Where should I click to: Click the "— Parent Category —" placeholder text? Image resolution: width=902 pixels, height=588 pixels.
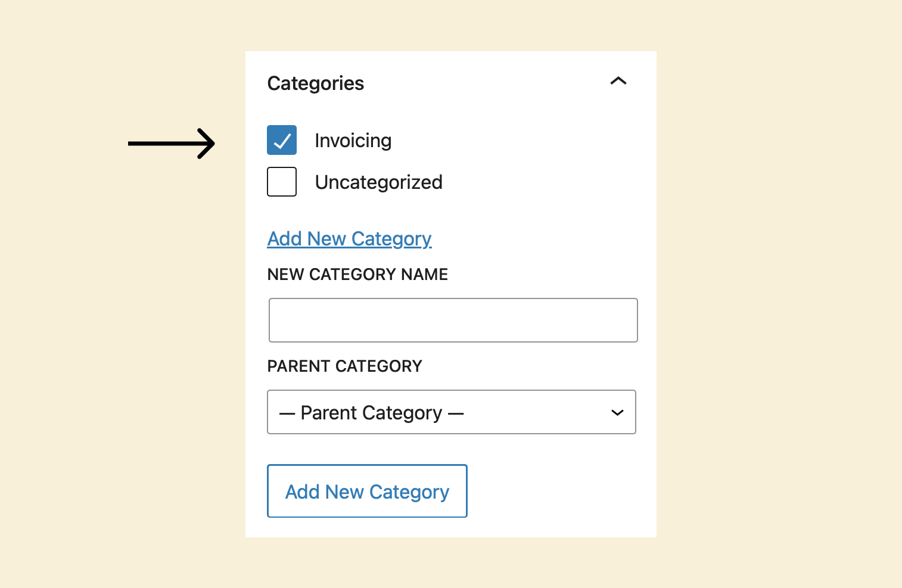(371, 413)
